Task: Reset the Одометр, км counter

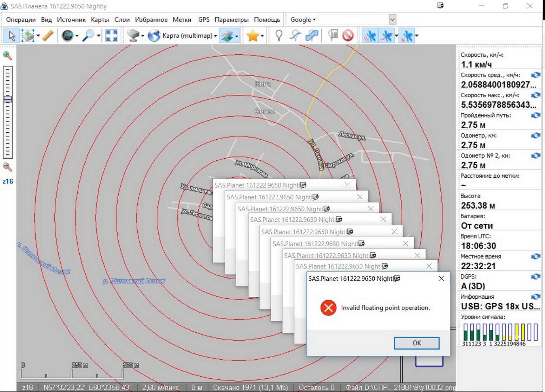Action: 536,135
